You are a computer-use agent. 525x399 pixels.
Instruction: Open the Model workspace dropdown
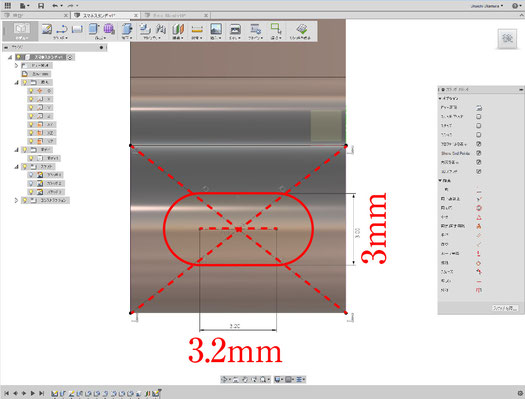21,32
